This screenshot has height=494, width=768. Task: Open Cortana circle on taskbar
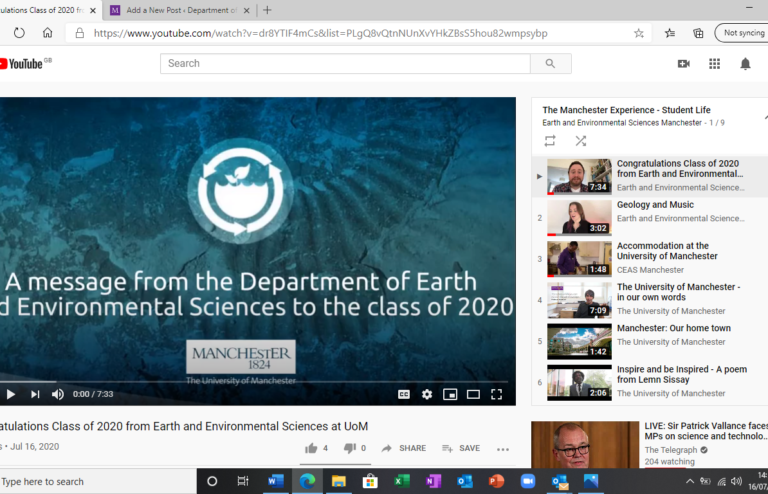click(212, 482)
